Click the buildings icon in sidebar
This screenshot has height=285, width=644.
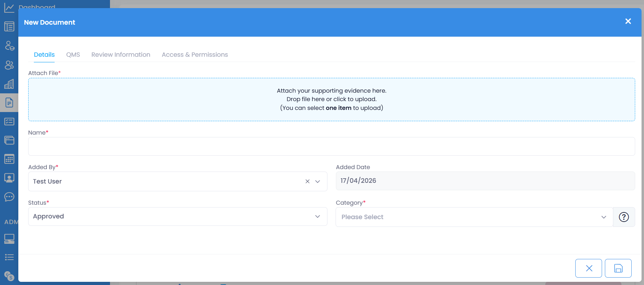9,84
